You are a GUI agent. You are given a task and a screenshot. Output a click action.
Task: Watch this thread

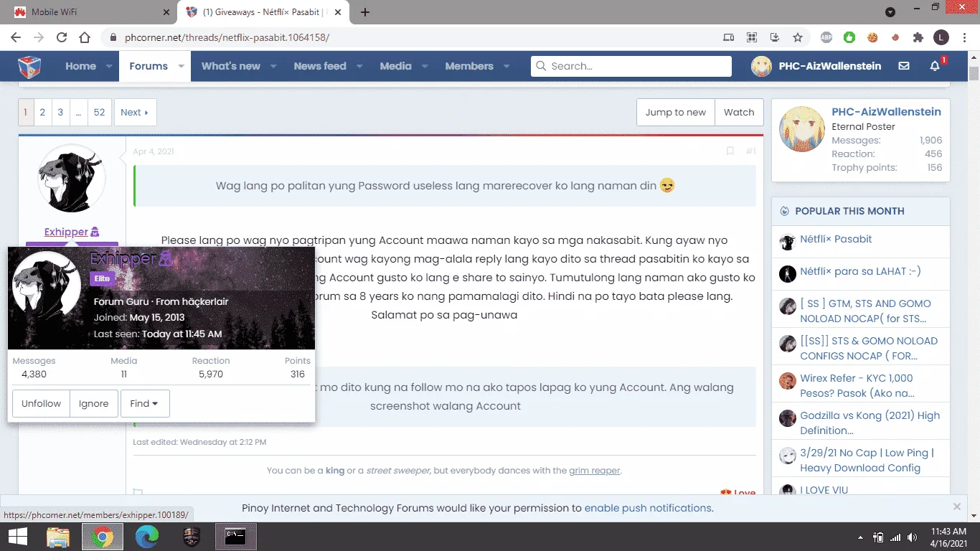pyautogui.click(x=739, y=113)
